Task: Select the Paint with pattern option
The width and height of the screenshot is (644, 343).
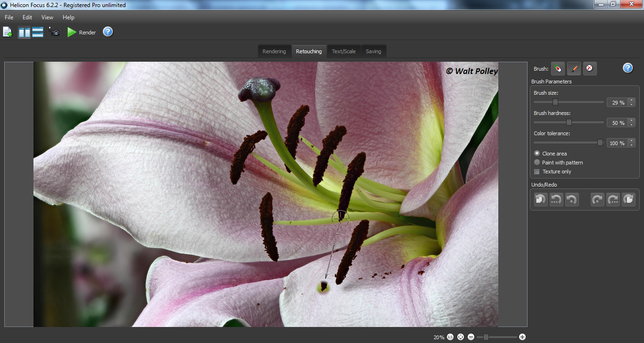Action: pos(558,163)
